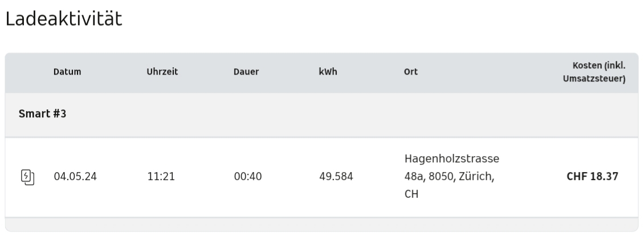Click the start time 11:21
The image size is (644, 237).
161,177
